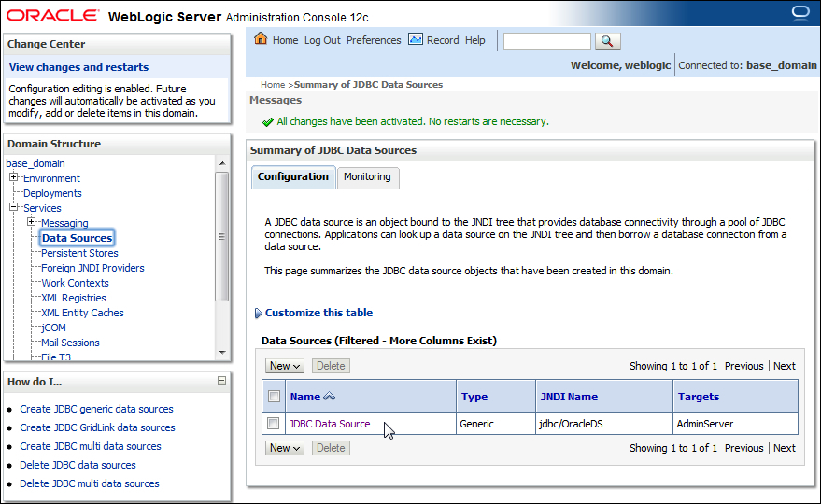821x504 pixels.
Task: Open Deployments in Domain Structure
Action: [52, 193]
